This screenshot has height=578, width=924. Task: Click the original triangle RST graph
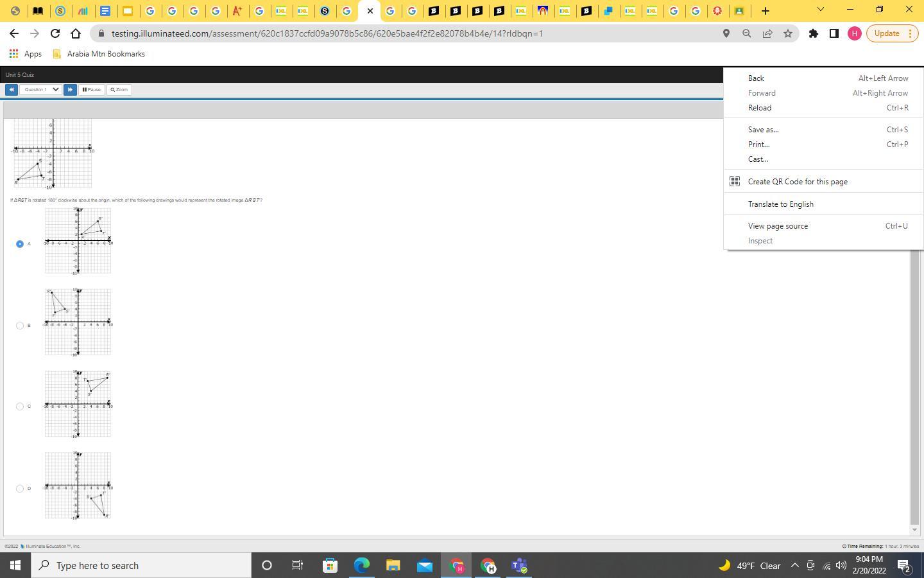point(53,153)
